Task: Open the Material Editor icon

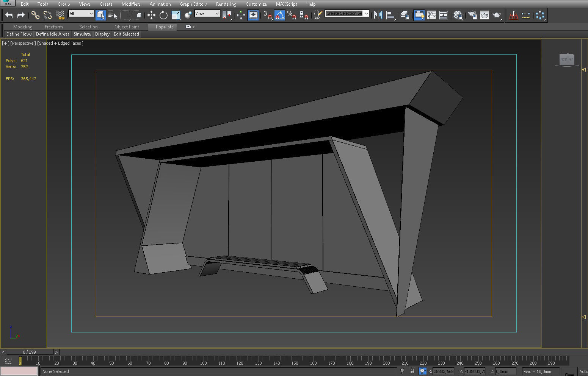Action: coord(458,15)
